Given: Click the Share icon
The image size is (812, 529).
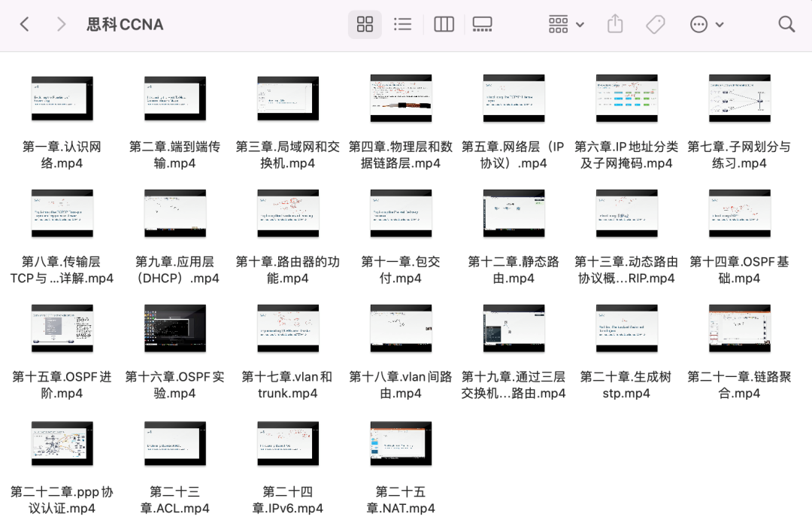Looking at the screenshot, I should [x=615, y=24].
